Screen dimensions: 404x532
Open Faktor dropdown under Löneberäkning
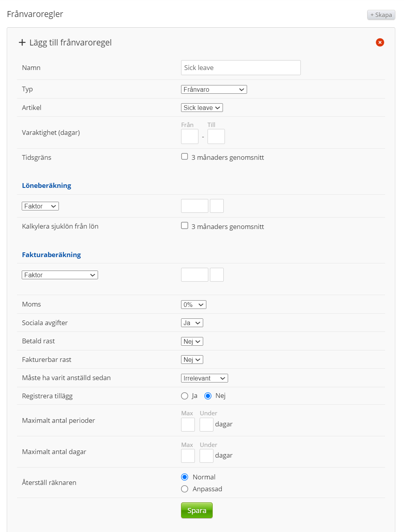click(x=40, y=206)
